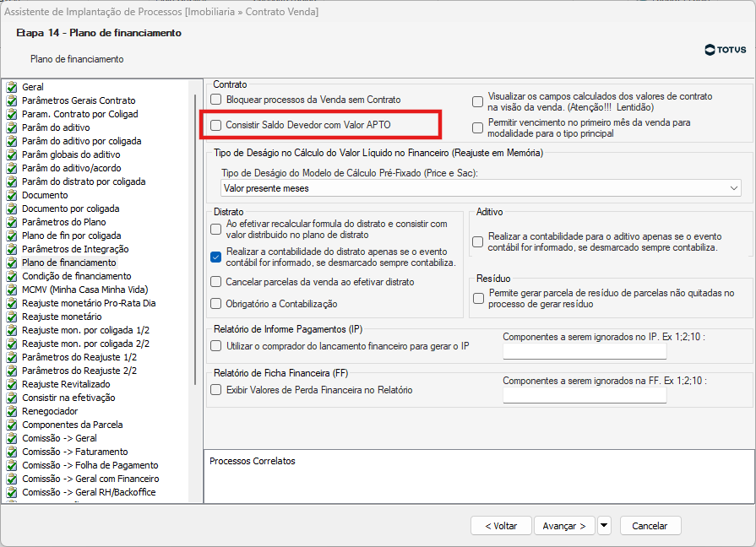The height and width of the screenshot is (547, 756).
Task: Focus the components ignored in IP field
Action: tap(585, 351)
